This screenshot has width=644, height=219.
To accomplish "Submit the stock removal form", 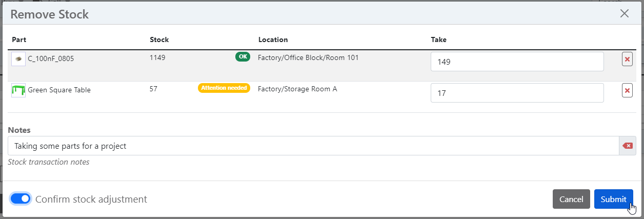I will (613, 199).
